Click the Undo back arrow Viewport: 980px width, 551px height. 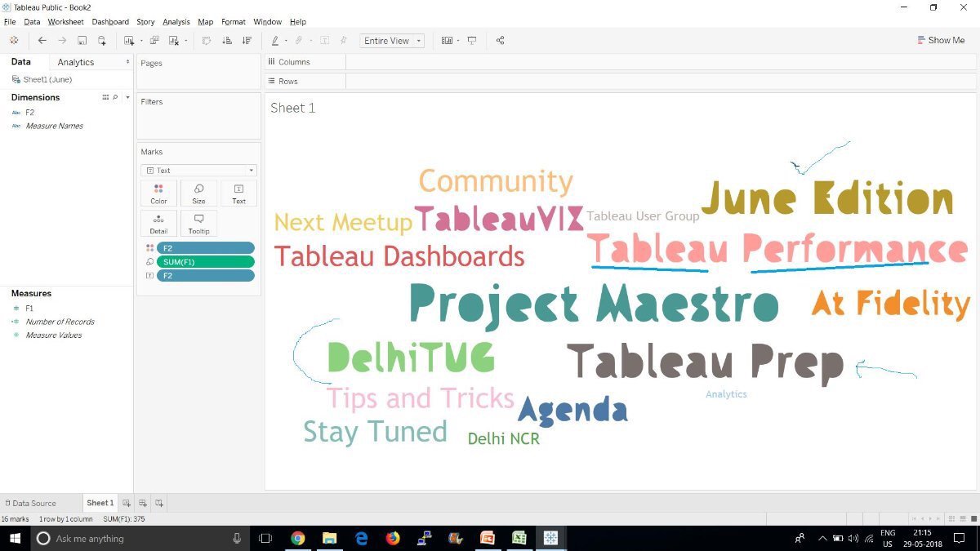click(x=42, y=40)
